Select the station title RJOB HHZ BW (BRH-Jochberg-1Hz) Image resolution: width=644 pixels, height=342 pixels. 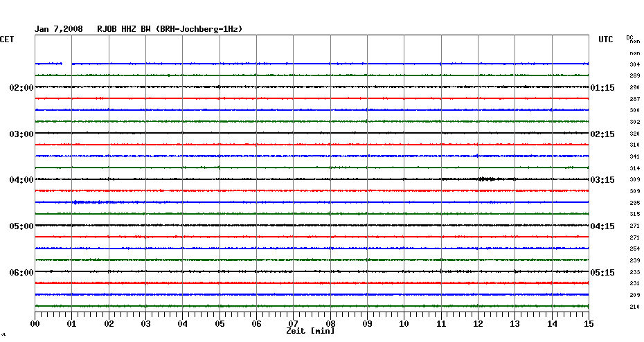[x=170, y=29]
